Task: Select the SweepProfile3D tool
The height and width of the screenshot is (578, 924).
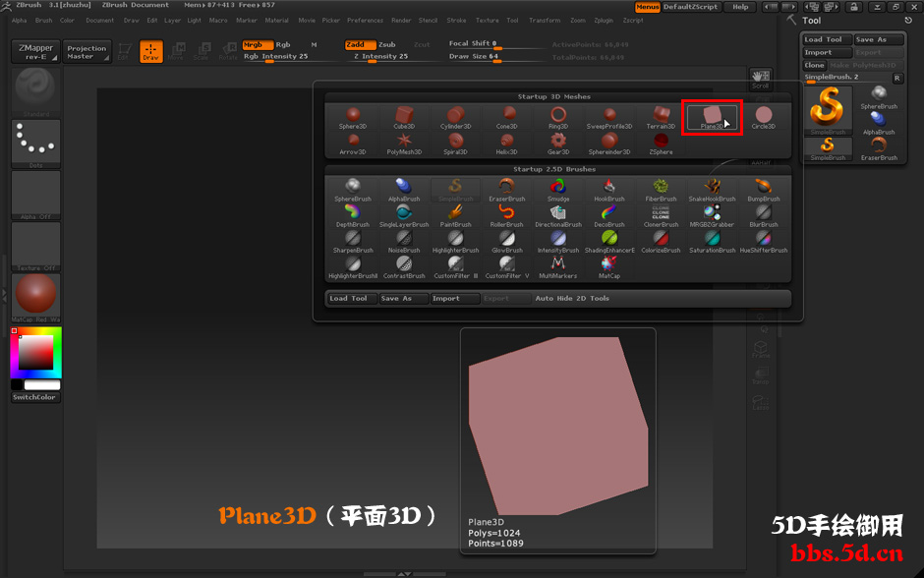Action: pos(609,118)
